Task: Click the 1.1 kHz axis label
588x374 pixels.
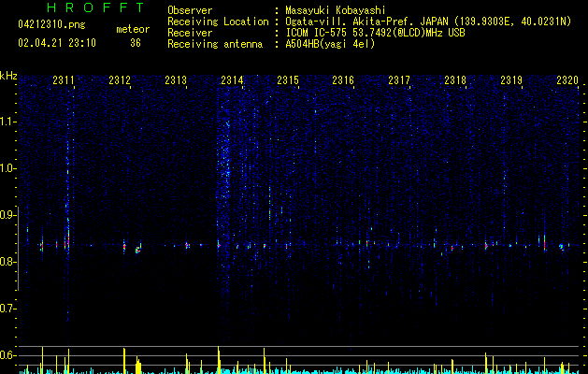Action: point(7,122)
